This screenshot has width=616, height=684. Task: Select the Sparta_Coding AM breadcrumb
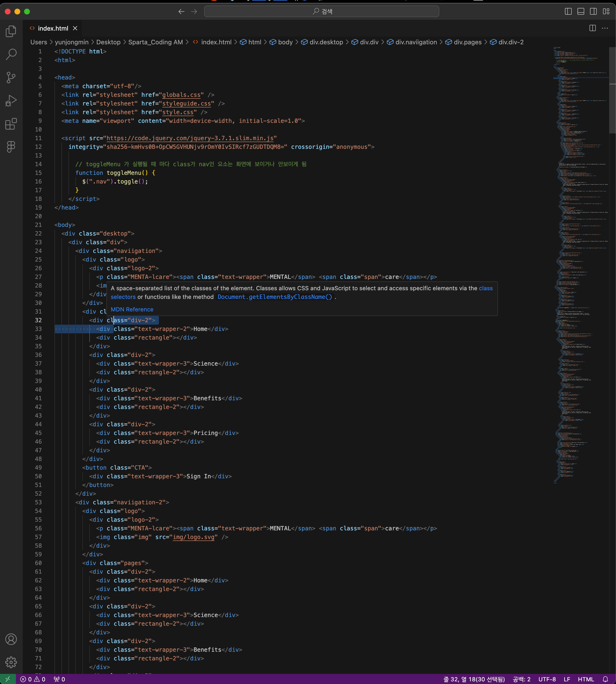click(155, 42)
